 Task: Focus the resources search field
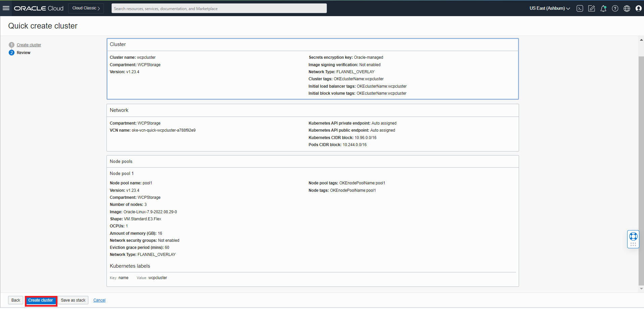tap(219, 8)
